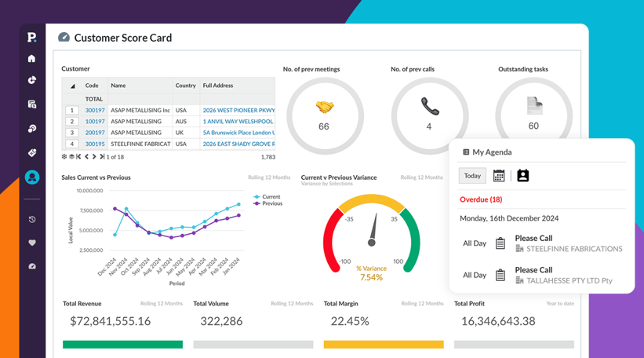Click the 16,346,643.38 profit value
Screen dimensions: 644x358
[498, 321]
